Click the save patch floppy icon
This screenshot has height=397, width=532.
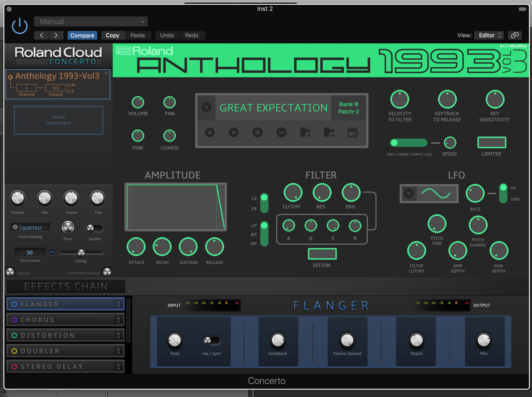tap(352, 132)
